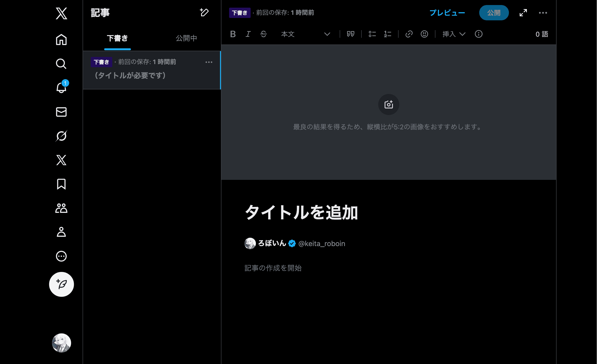597x364 pixels.
Task: Click info circle icon in toolbar
Action: [x=479, y=34]
